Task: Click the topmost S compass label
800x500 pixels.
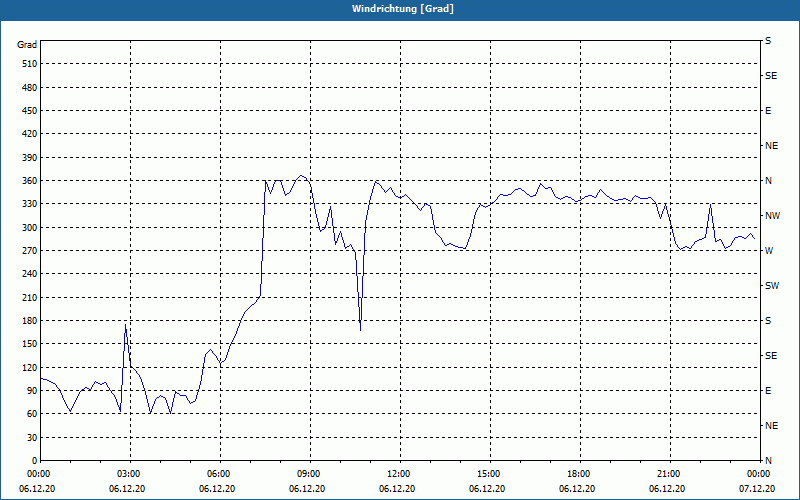Action: coord(768,41)
